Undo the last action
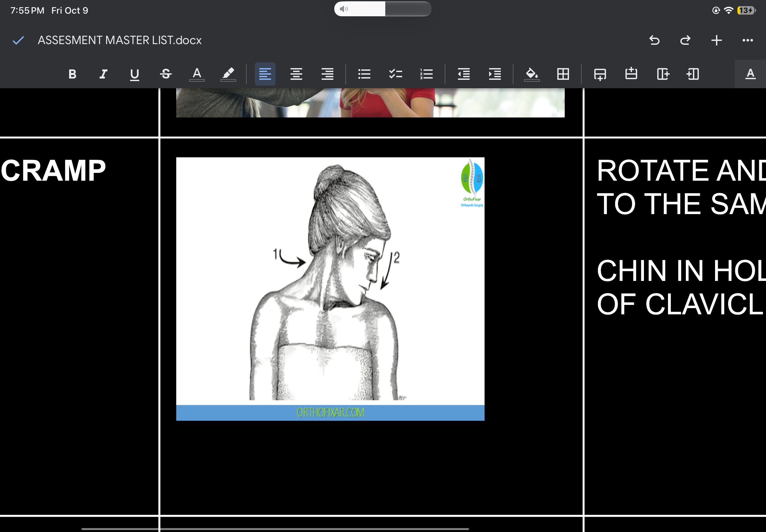The image size is (766, 532). 654,40
